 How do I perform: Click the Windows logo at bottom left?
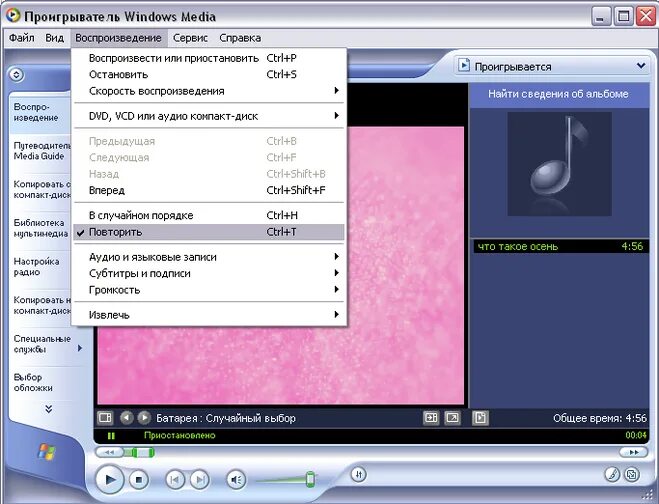pos(47,452)
